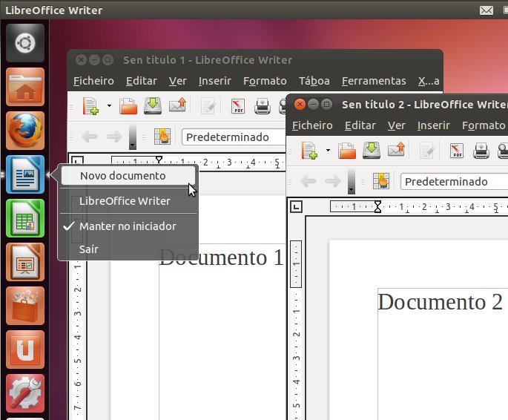Viewport: 508px width, 420px height.
Task: Open Inserir menu in Sen título 2
Action: pos(434,125)
